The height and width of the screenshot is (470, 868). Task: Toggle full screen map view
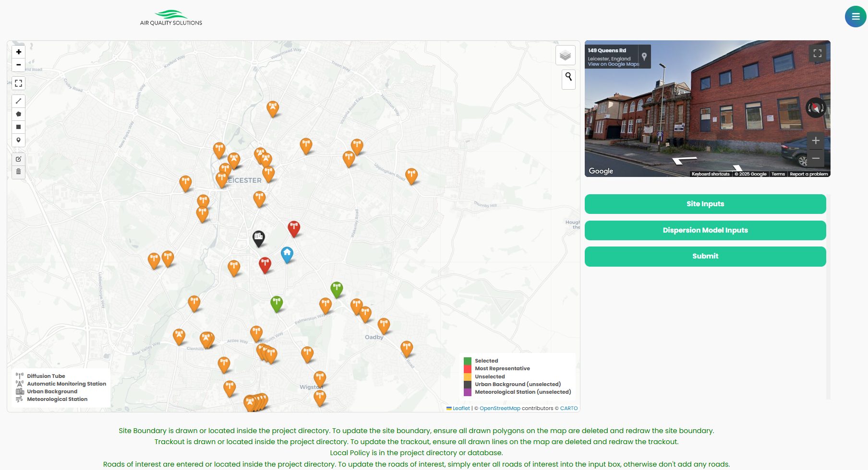[19, 83]
